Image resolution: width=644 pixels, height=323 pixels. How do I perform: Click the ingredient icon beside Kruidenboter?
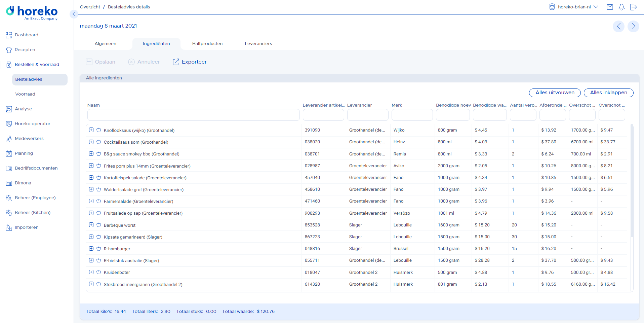[x=99, y=273]
